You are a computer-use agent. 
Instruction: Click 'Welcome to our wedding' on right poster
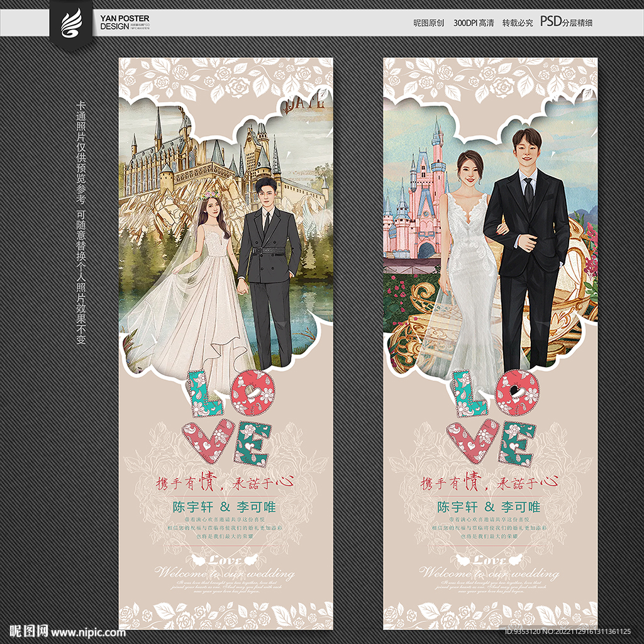(489, 572)
